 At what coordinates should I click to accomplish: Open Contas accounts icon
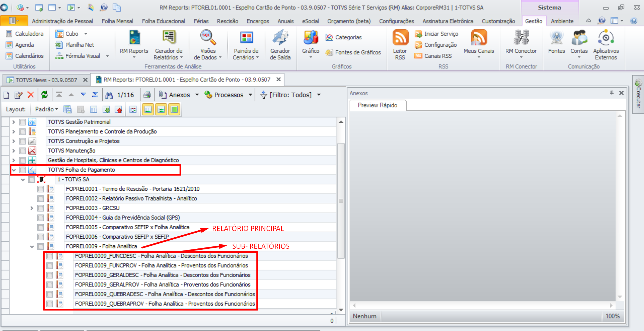(579, 45)
